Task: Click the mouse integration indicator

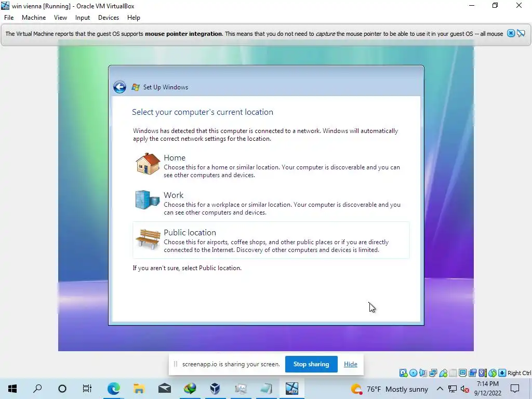Action: [493, 373]
